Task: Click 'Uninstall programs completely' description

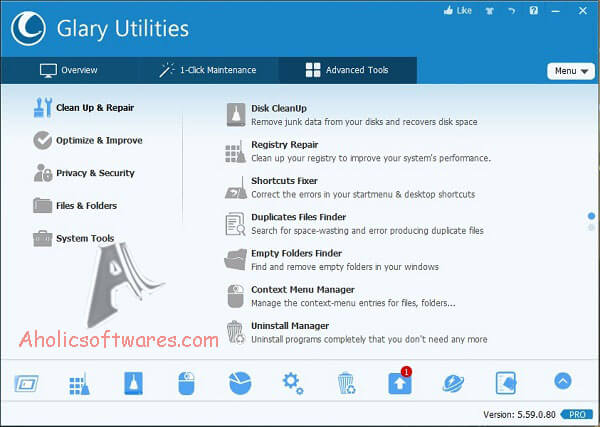Action: click(x=369, y=339)
